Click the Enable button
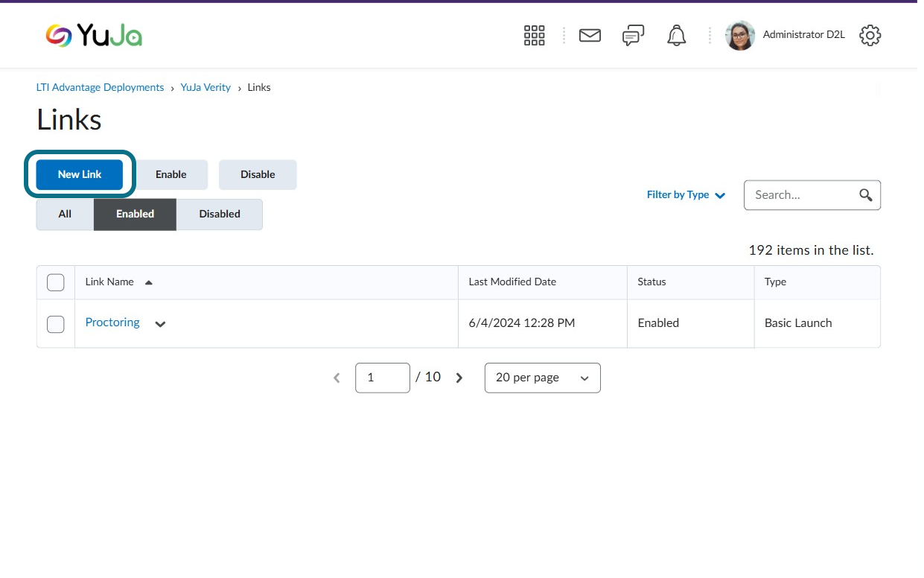924x578 pixels. 171,174
